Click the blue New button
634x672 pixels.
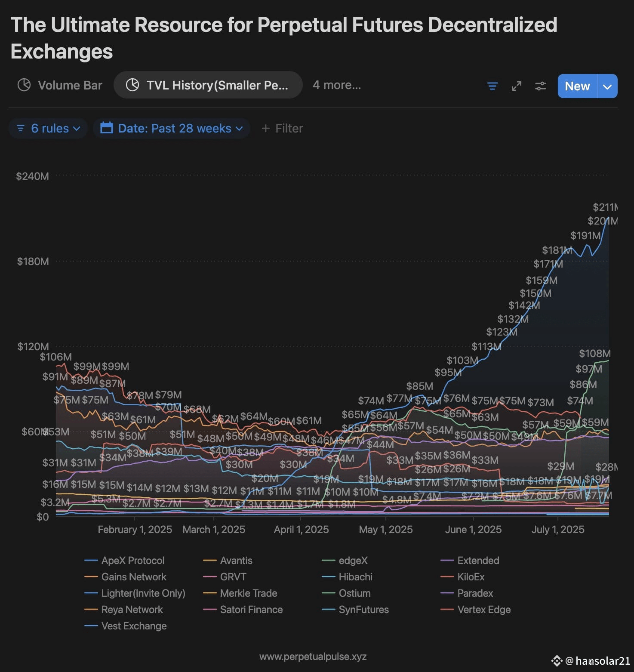pyautogui.click(x=577, y=86)
